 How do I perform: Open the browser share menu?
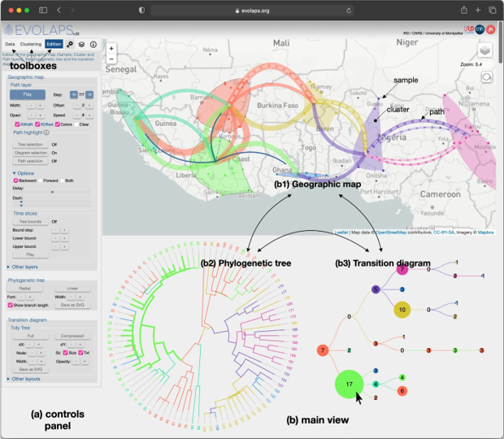464,11
